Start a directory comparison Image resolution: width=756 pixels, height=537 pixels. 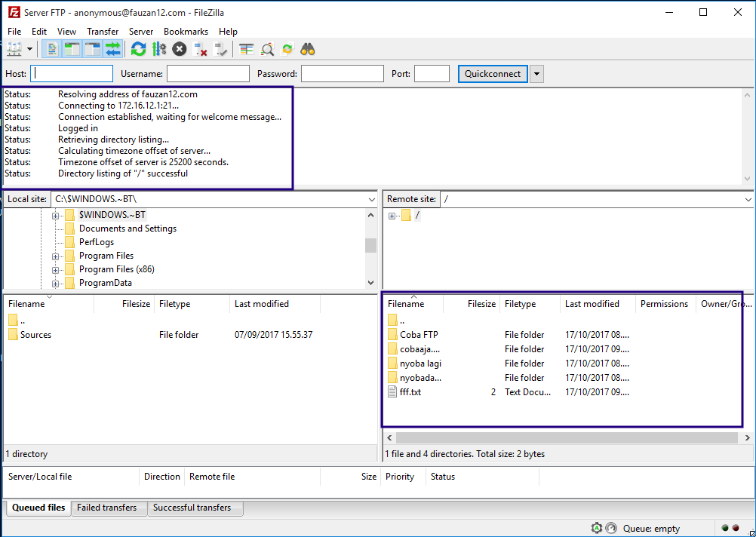coord(267,48)
